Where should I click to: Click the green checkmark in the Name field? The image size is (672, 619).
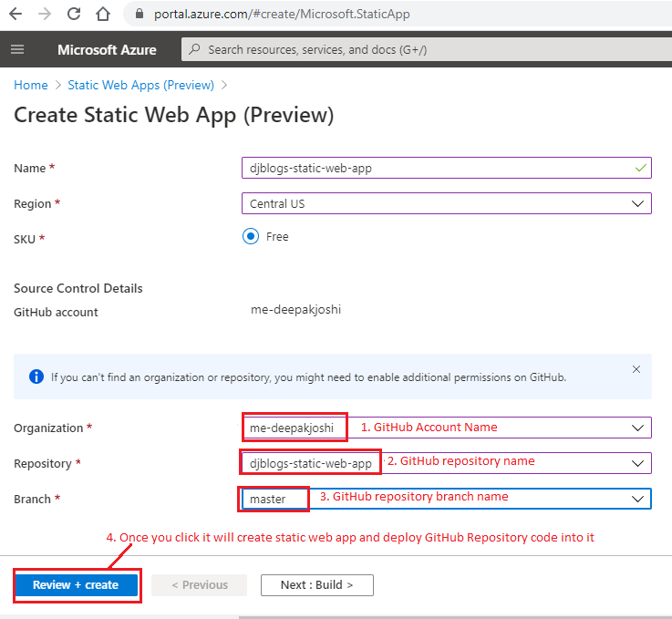(641, 168)
